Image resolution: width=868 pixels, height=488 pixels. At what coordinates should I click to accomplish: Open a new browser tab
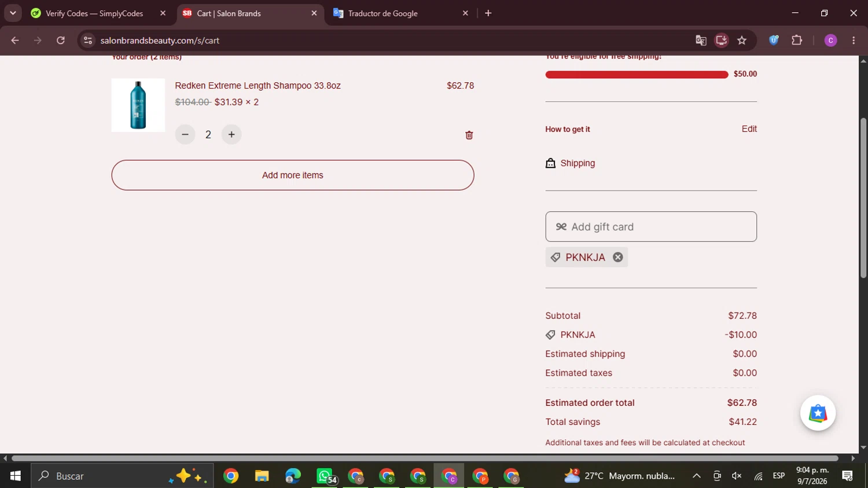[x=488, y=13]
